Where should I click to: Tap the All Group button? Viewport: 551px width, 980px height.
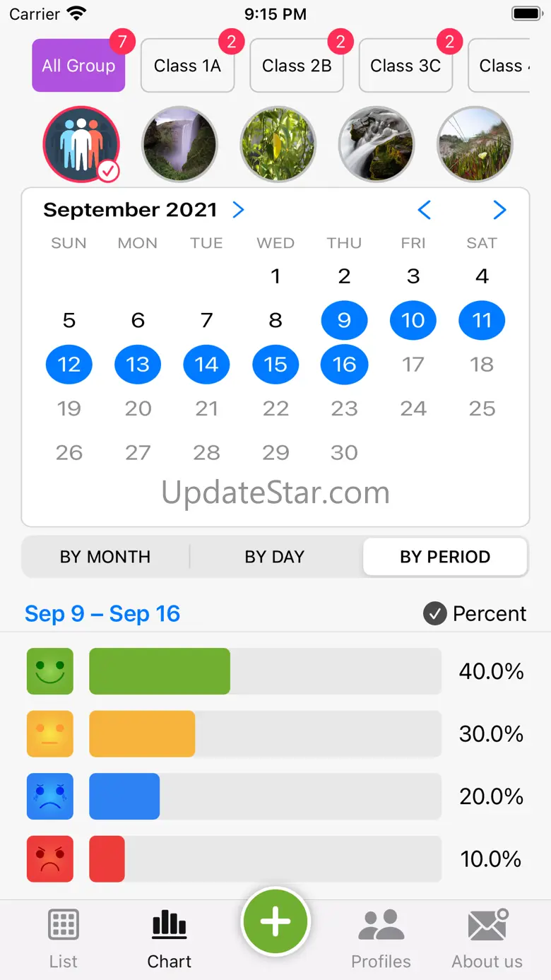(78, 66)
